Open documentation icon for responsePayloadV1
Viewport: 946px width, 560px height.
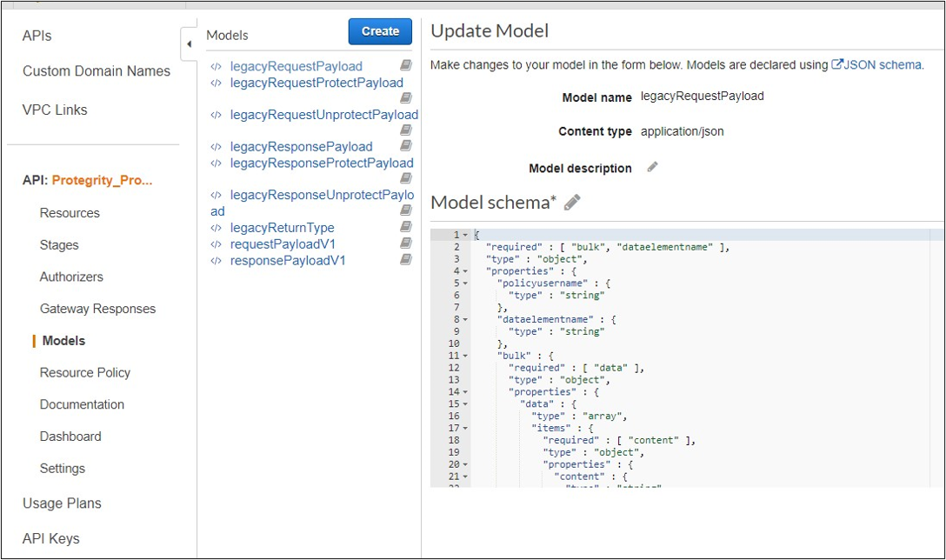pyautogui.click(x=405, y=260)
